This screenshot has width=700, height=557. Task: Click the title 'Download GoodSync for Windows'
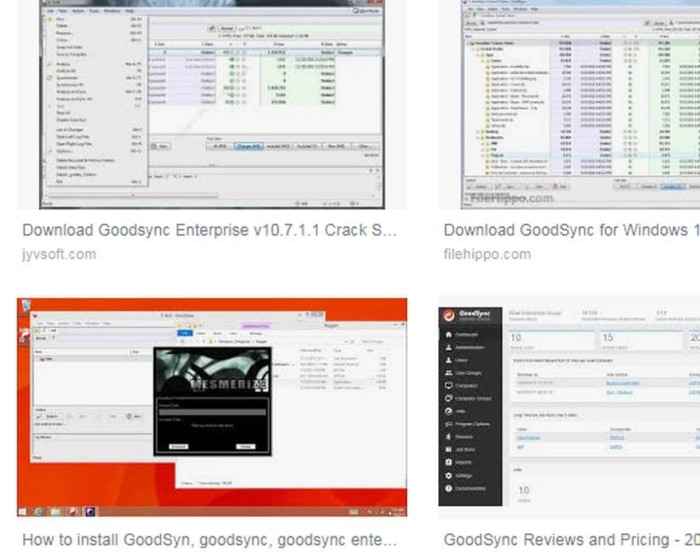(571, 230)
